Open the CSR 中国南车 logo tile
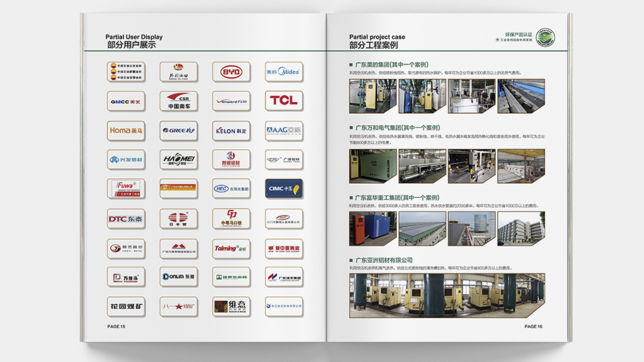Image resolution: width=644 pixels, height=362 pixels. click(x=179, y=101)
